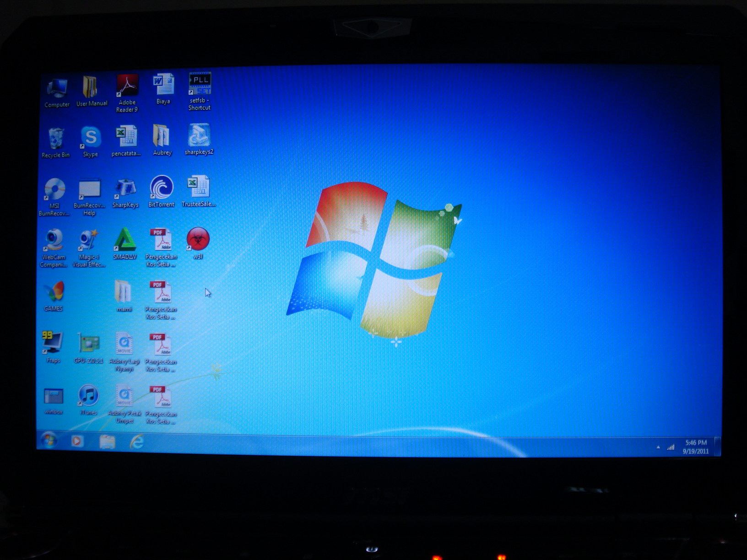Select the sharpkeys2 icon
This screenshot has width=747, height=560.
[199, 140]
